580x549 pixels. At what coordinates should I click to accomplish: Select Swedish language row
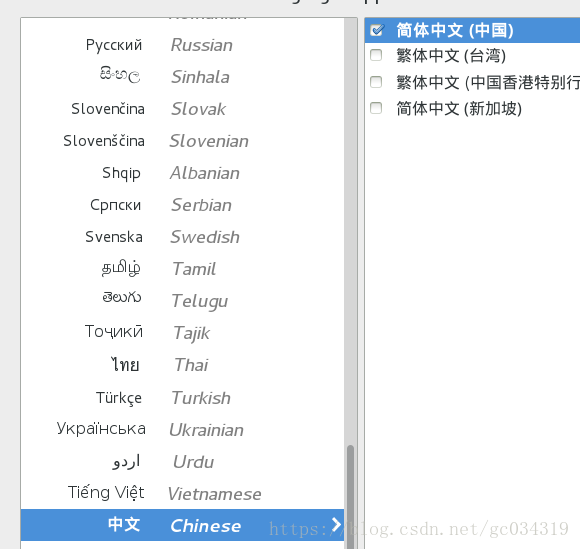coord(182,237)
